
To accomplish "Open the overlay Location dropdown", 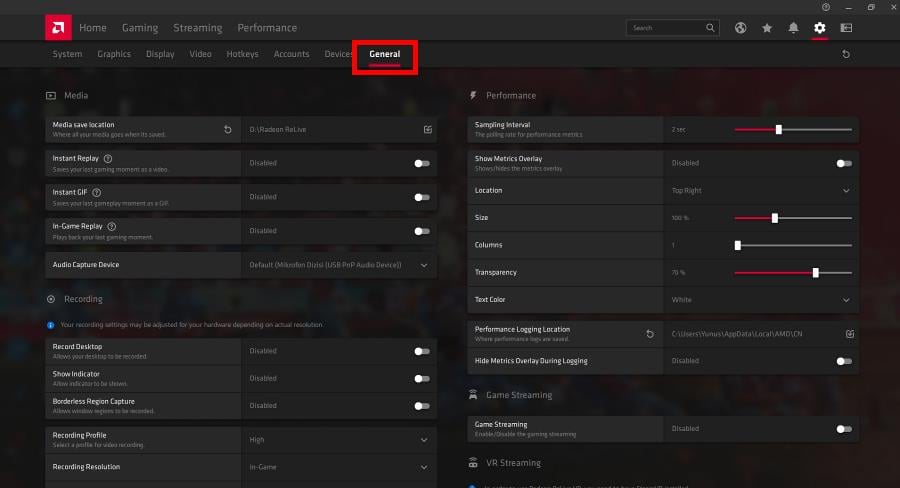I will tap(846, 191).
